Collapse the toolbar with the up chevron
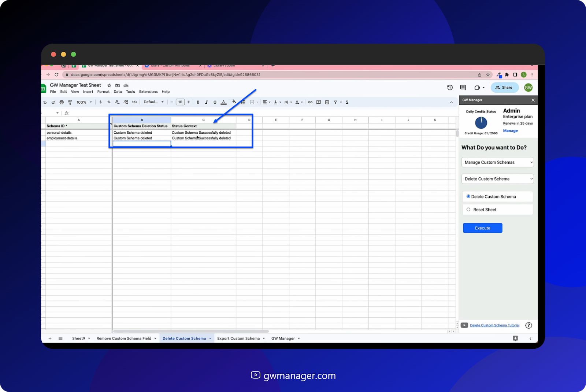The width and height of the screenshot is (586, 392). [451, 103]
